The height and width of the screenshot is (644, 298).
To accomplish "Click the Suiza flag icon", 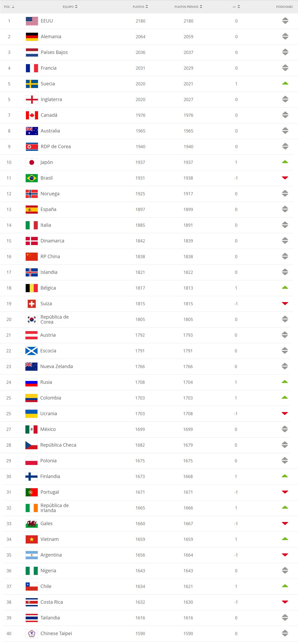I will pos(32,304).
